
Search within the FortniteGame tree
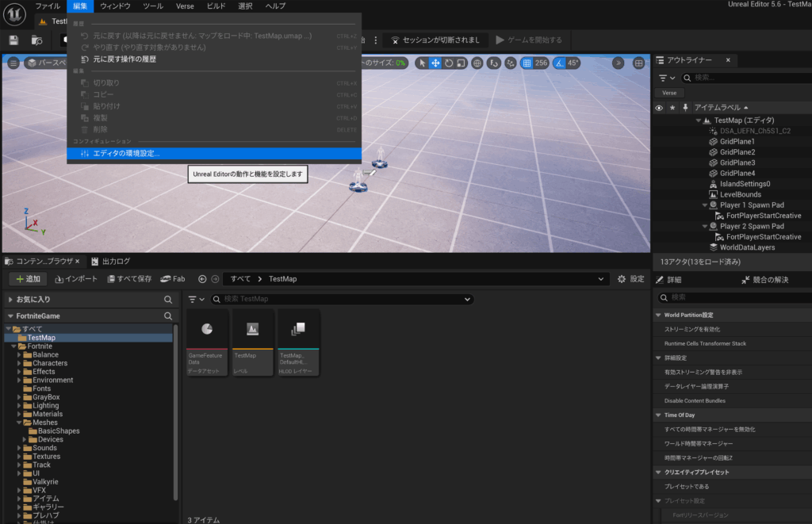tap(168, 316)
